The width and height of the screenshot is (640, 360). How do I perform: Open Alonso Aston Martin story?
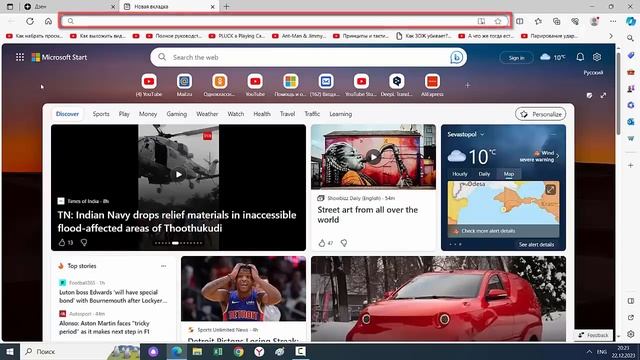click(104, 327)
